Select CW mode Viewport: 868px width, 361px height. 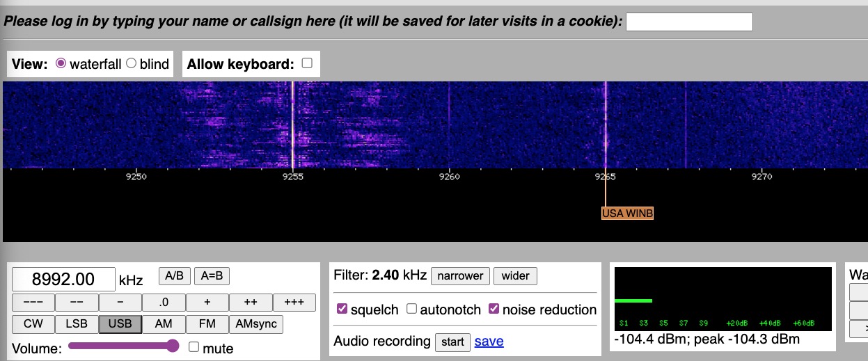33,324
